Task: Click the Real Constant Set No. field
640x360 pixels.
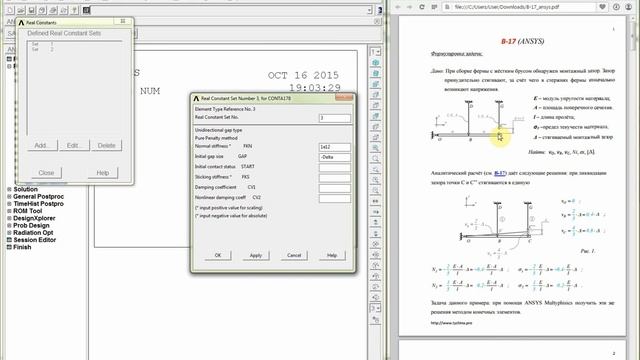Action: pos(334,118)
